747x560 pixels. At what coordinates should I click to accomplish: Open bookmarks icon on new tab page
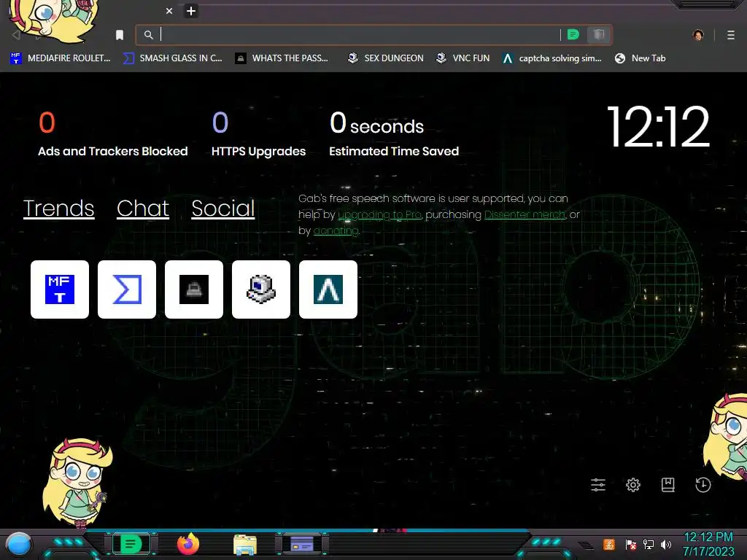coord(668,485)
